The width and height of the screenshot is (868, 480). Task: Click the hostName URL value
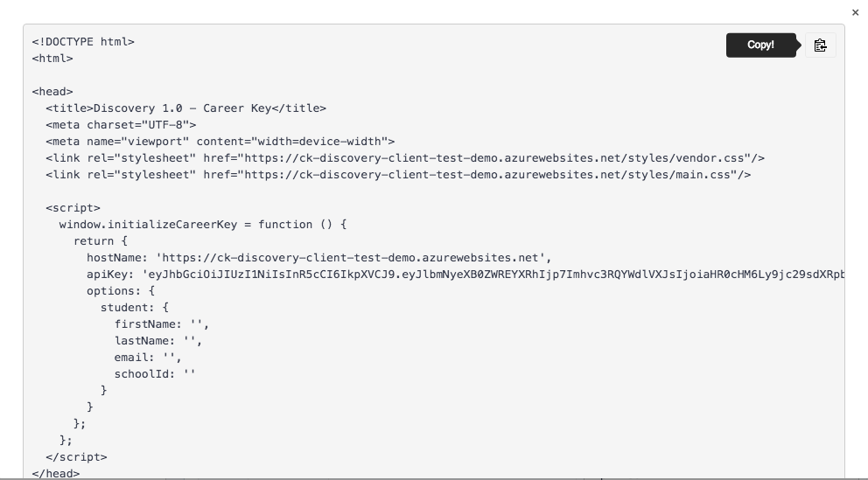click(350, 258)
